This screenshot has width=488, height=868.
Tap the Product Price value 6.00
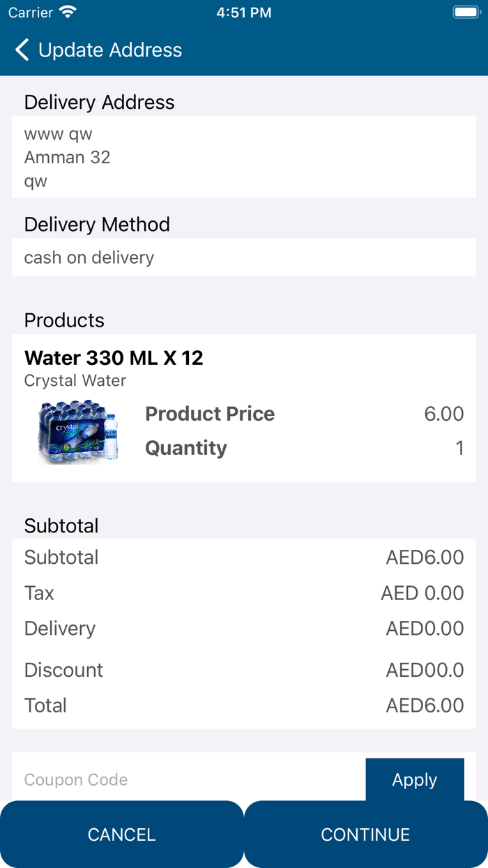click(x=443, y=414)
